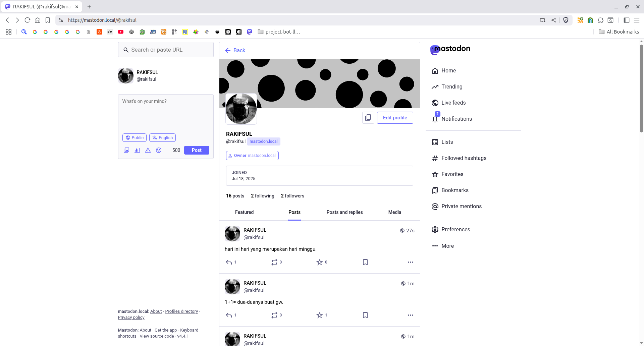
Task: Open Preferences gear item
Action: 451,229
